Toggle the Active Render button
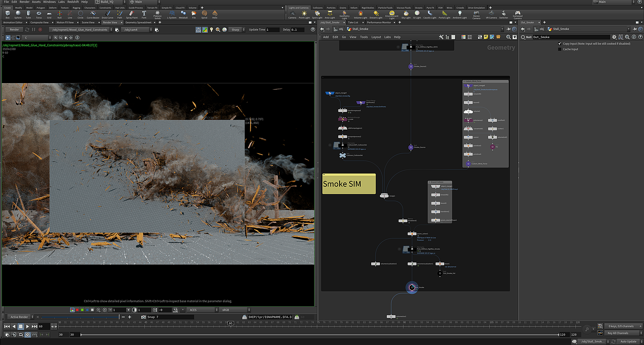Image resolution: width=644 pixels, height=345 pixels. pyautogui.click(x=20, y=317)
